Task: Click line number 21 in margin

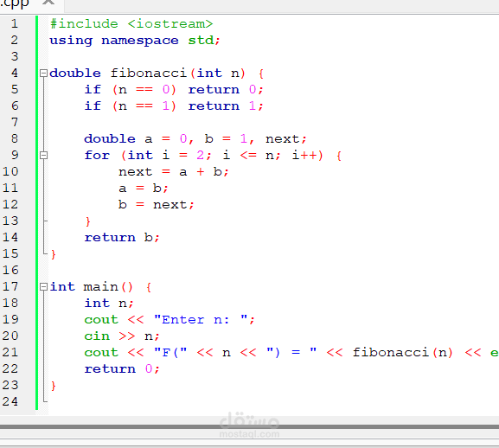Action: tap(10, 352)
